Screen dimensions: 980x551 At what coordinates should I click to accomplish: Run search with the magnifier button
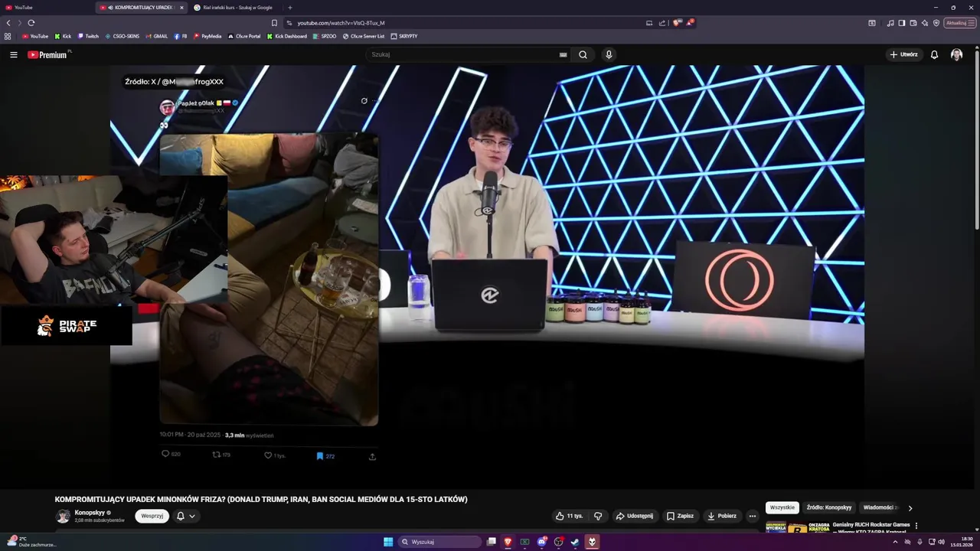coord(583,54)
